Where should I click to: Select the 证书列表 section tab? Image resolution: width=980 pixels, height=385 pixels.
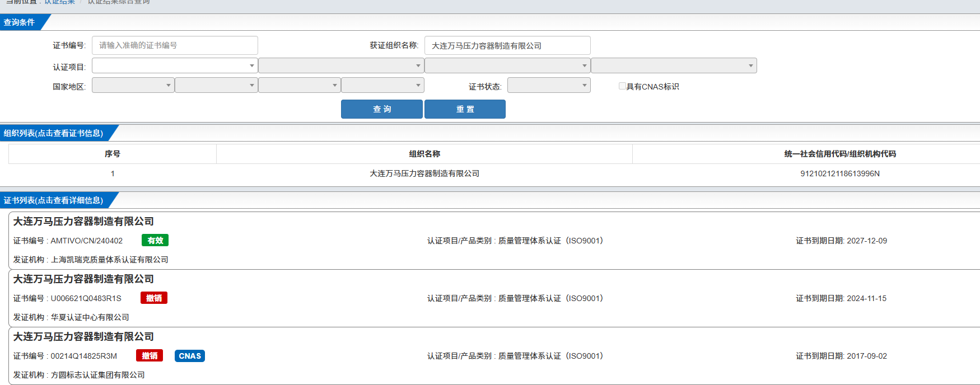pos(56,200)
